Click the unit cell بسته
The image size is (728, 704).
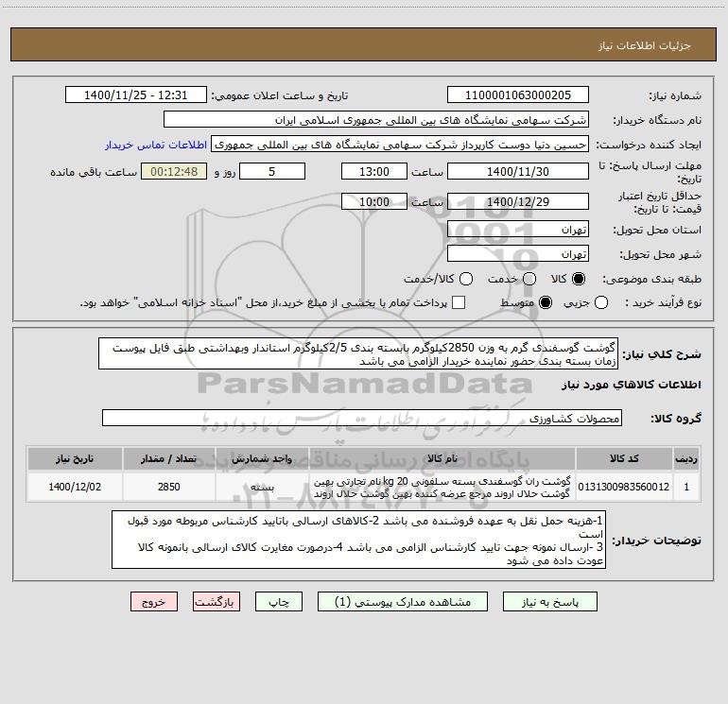(262, 487)
